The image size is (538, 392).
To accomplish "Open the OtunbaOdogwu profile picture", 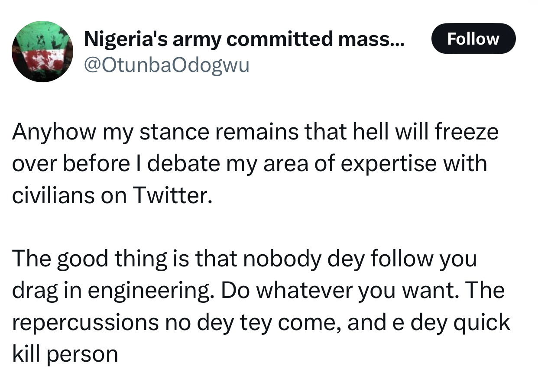I will point(42,52).
